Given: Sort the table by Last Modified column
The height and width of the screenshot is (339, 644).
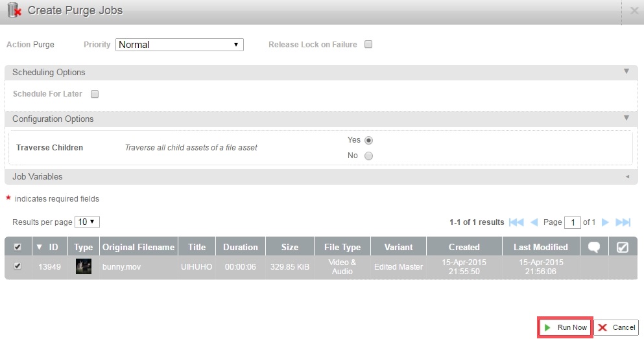Looking at the screenshot, I should pyautogui.click(x=540, y=247).
